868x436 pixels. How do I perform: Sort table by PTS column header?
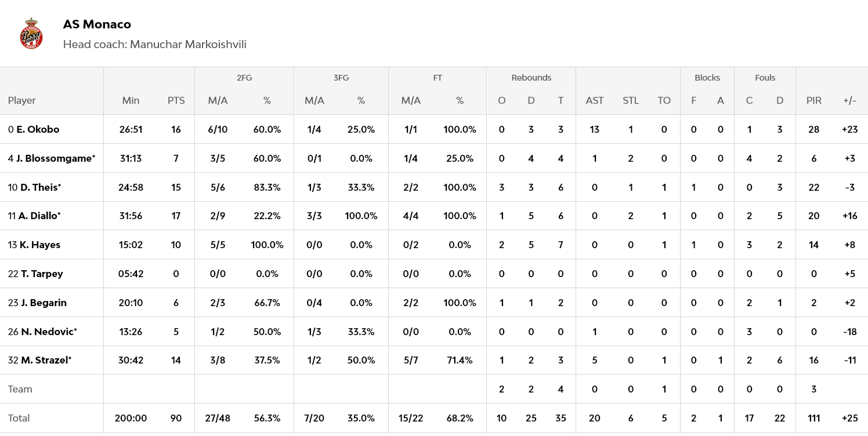[176, 100]
